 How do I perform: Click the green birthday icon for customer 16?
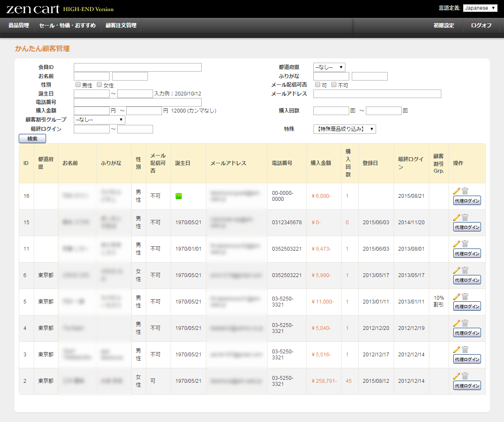pos(179,196)
